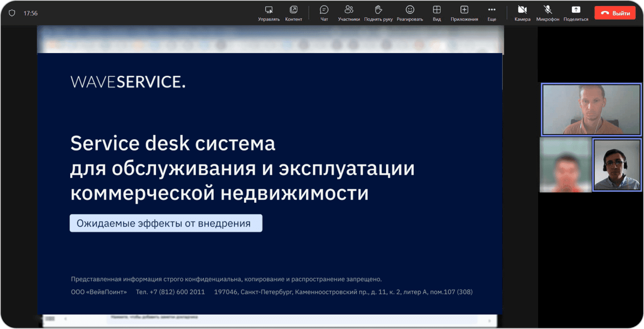Open the Контент (Content) pop-out icon
Viewport: 644px width, 329px height.
(293, 13)
